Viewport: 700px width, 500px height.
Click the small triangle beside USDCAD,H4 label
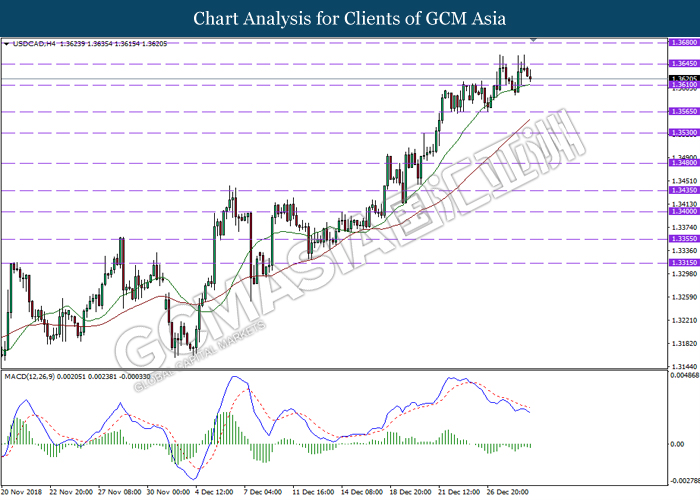(x=6, y=44)
